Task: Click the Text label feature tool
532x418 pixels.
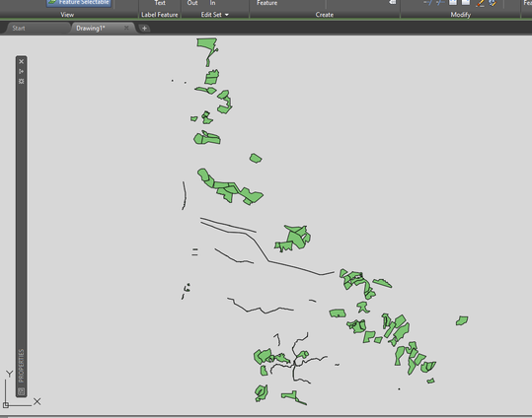Action: click(x=160, y=3)
